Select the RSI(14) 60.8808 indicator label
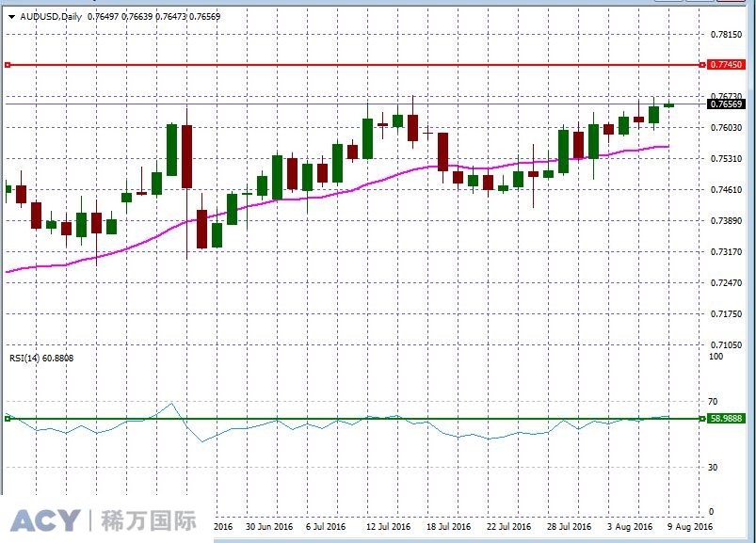The height and width of the screenshot is (543, 756). 41,358
